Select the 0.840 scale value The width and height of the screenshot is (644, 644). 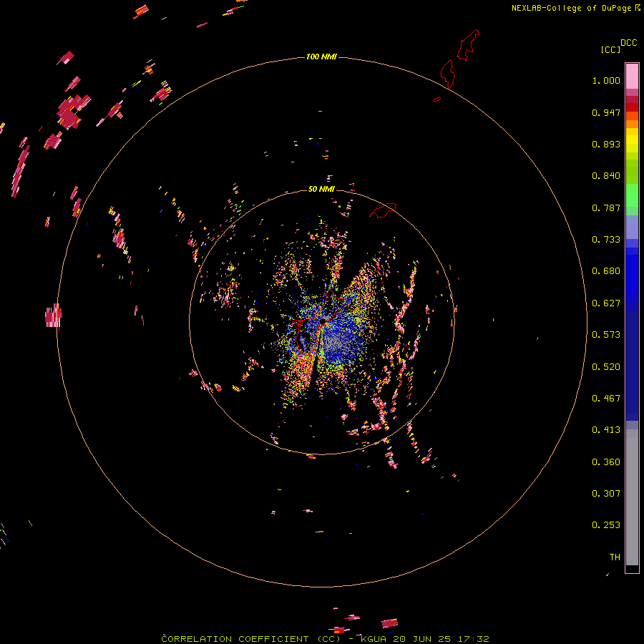606,176
